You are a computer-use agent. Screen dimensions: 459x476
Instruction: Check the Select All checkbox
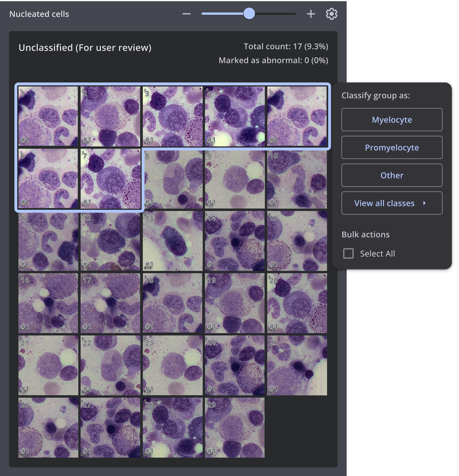(x=348, y=254)
